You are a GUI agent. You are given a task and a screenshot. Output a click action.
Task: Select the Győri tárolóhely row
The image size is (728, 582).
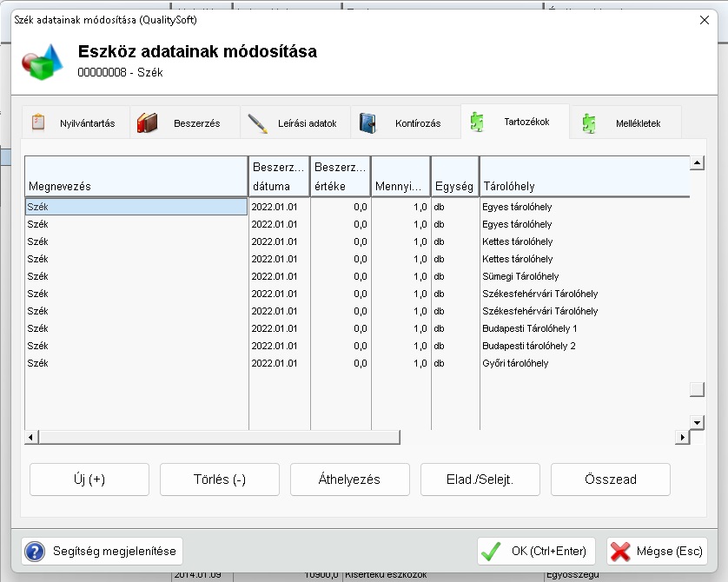[x=515, y=363]
